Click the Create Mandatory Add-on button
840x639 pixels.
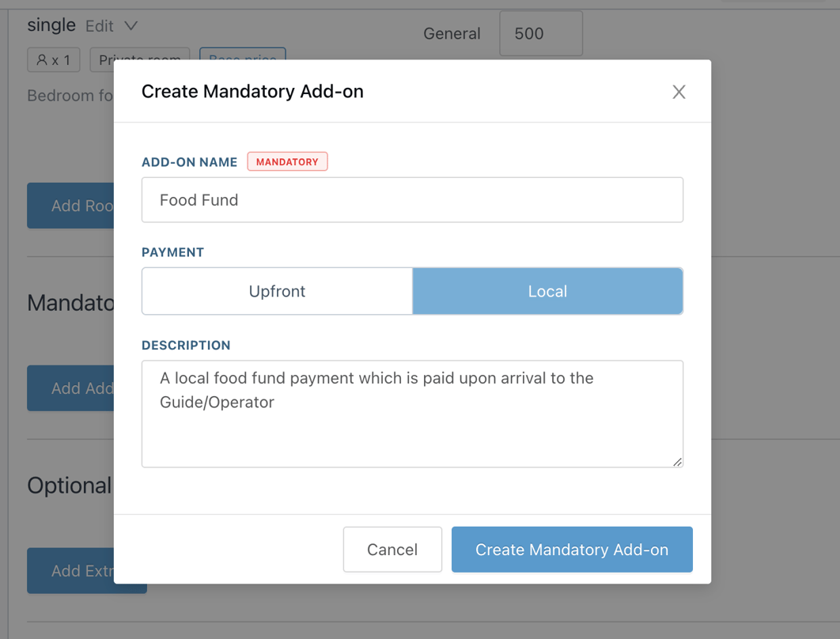click(x=572, y=549)
